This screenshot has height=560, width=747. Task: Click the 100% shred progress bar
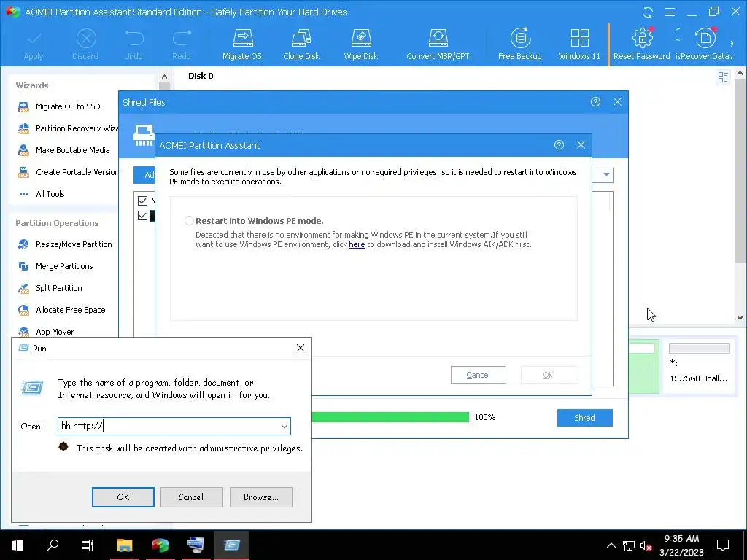[x=390, y=417]
